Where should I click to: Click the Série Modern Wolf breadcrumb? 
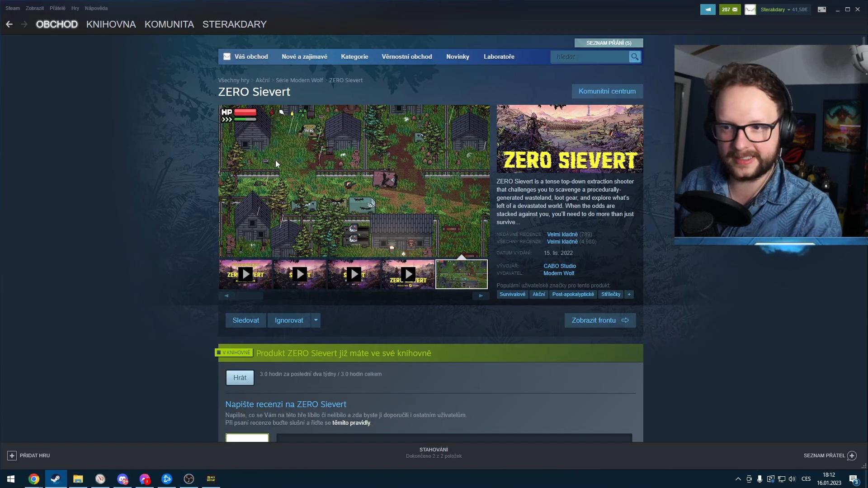click(x=299, y=80)
